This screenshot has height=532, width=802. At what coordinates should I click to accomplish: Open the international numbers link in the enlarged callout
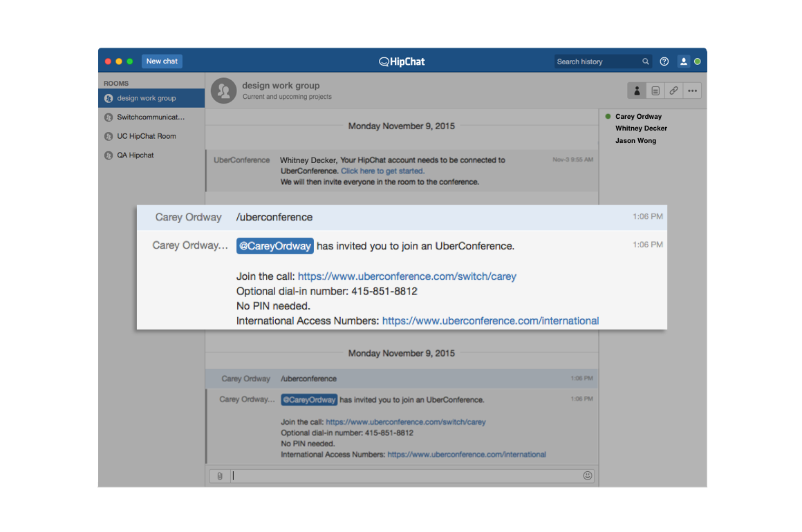[490, 321]
